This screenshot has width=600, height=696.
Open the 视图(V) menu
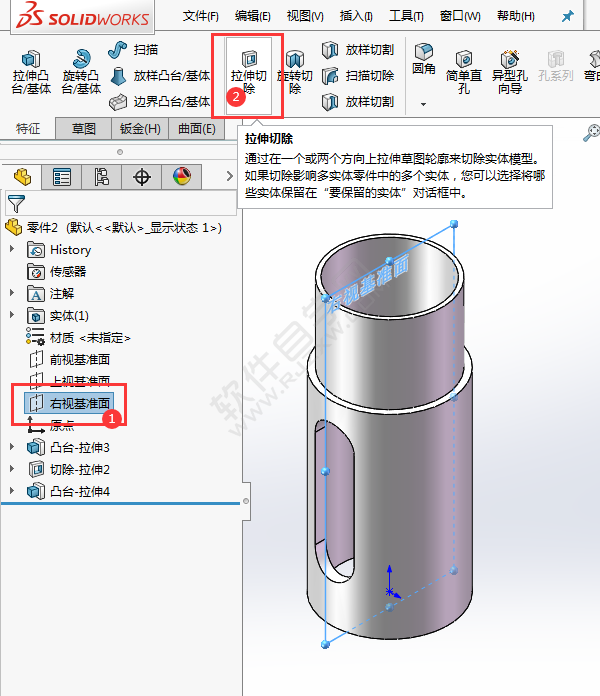click(x=305, y=16)
